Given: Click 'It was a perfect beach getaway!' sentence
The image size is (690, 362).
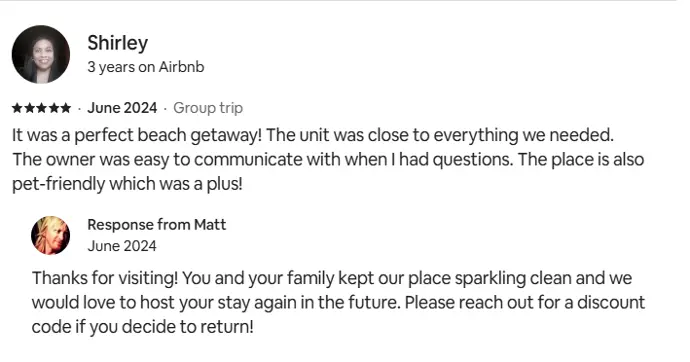Looking at the screenshot, I should point(137,135).
